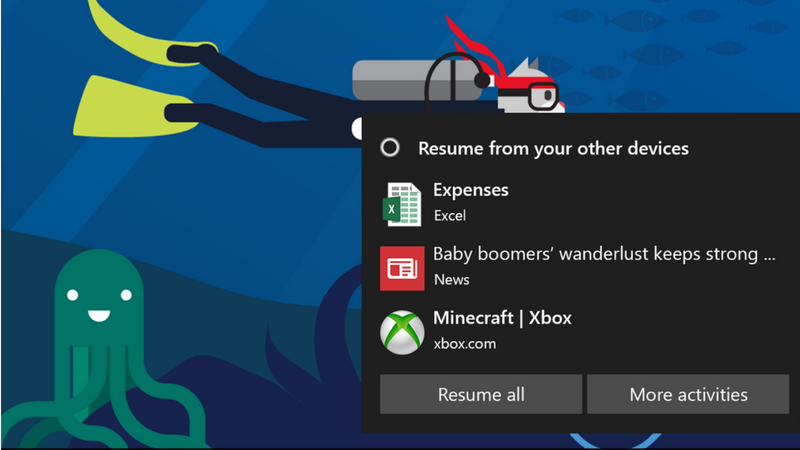Click the xbox.com subtitle
The width and height of the screenshot is (800, 450).
pos(465,344)
